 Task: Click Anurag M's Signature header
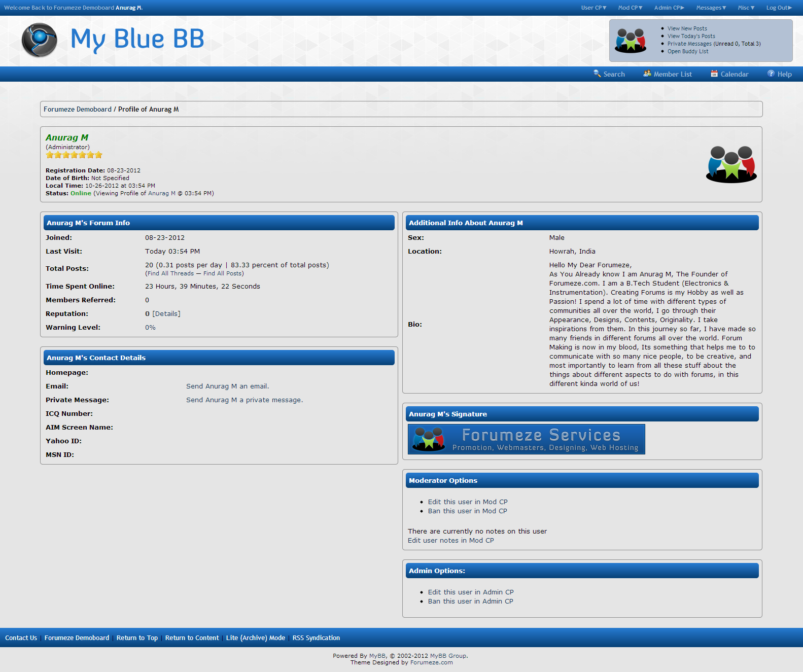(x=582, y=414)
